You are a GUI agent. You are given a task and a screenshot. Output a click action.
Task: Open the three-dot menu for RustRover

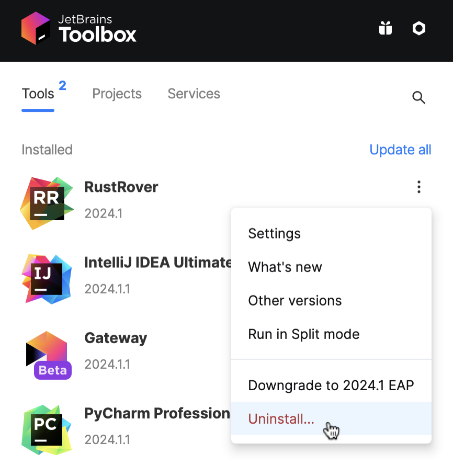coord(418,187)
